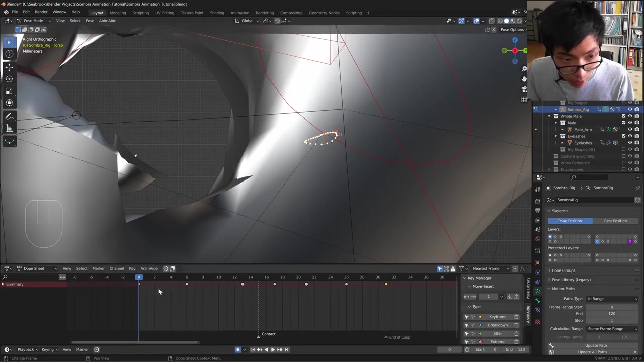
Task: Select the Cursor tool in the viewport toolbar
Action: click(x=9, y=54)
